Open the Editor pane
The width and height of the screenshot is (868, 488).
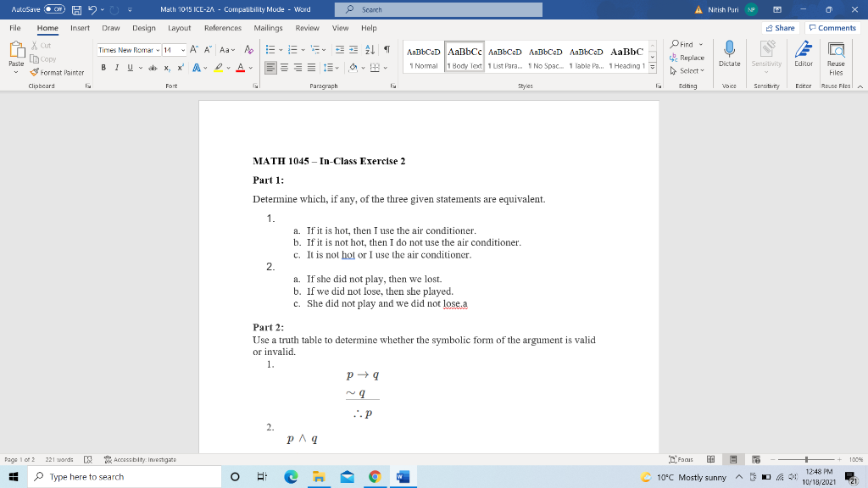(x=803, y=53)
